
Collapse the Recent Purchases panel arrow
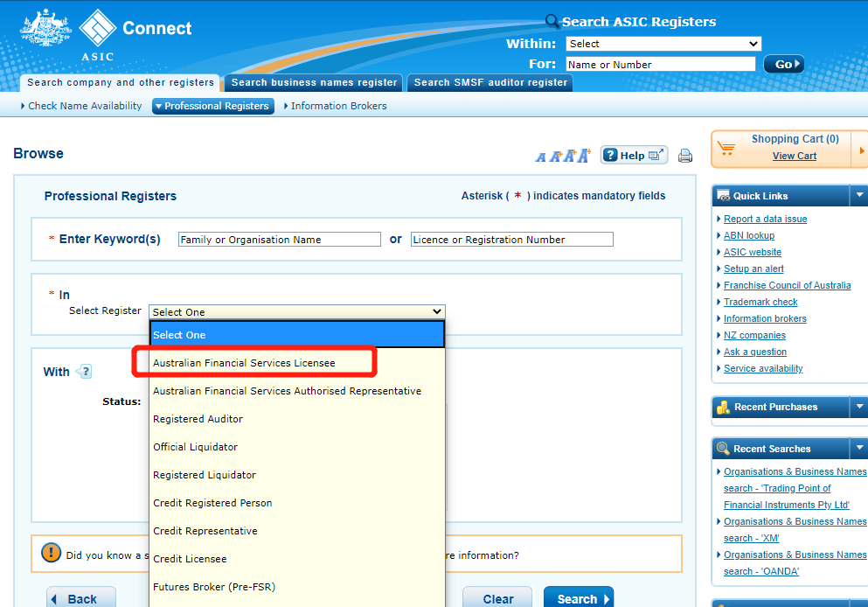pyautogui.click(x=859, y=407)
